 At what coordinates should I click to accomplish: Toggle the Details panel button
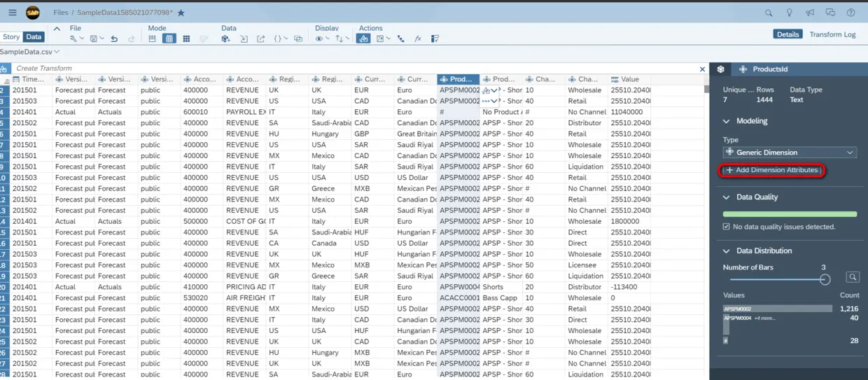coord(788,34)
